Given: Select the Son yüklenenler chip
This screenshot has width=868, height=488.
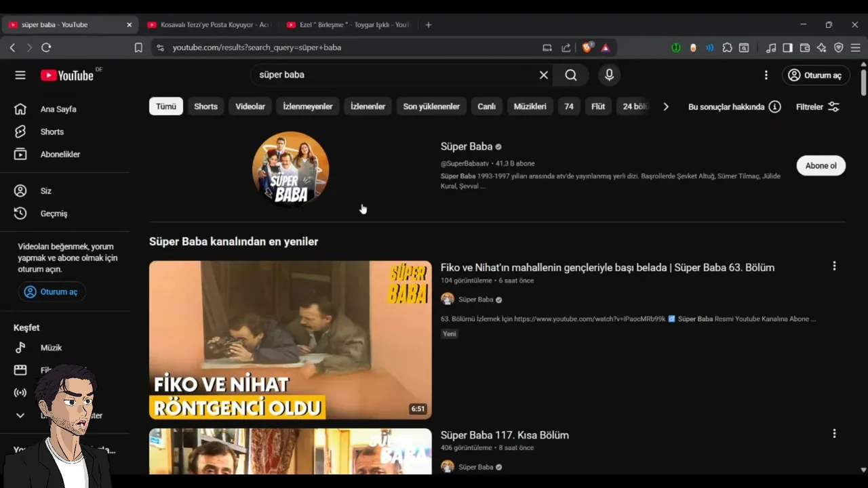Looking at the screenshot, I should [x=431, y=106].
